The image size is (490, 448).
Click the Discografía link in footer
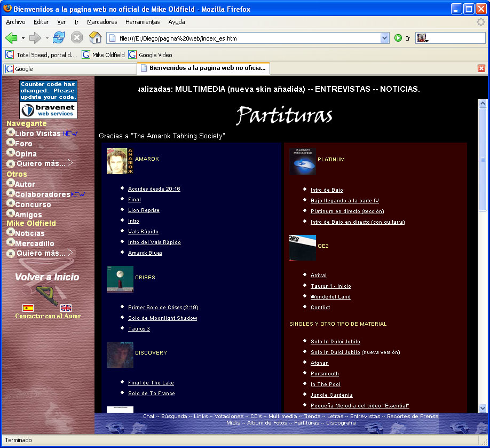point(341,423)
